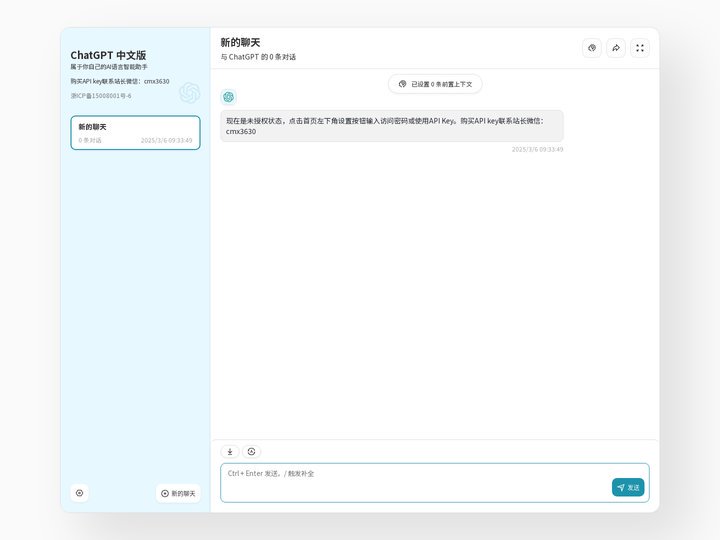Click the 与 ChatGPT 的 0 条对话 subtitle
This screenshot has height=540, width=720.
point(258,57)
